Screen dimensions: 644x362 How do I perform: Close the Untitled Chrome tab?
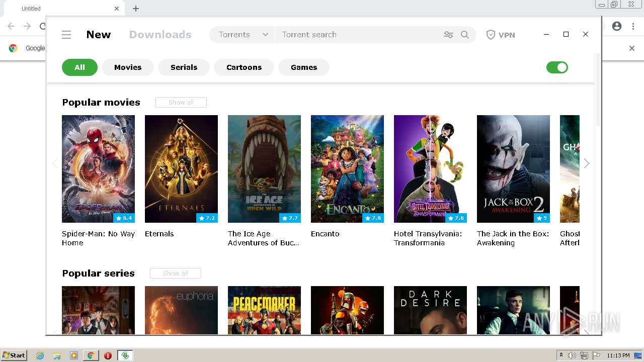tap(117, 9)
